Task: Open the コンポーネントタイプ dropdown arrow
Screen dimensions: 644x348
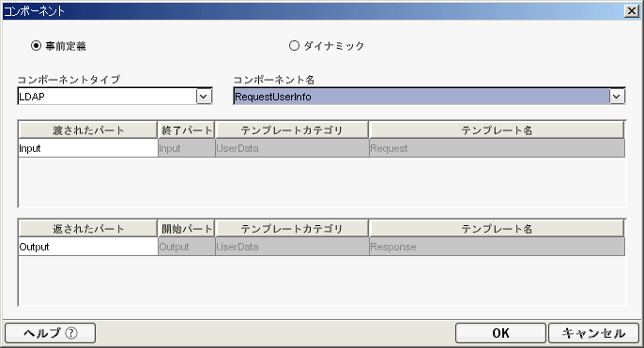Action: [204, 97]
